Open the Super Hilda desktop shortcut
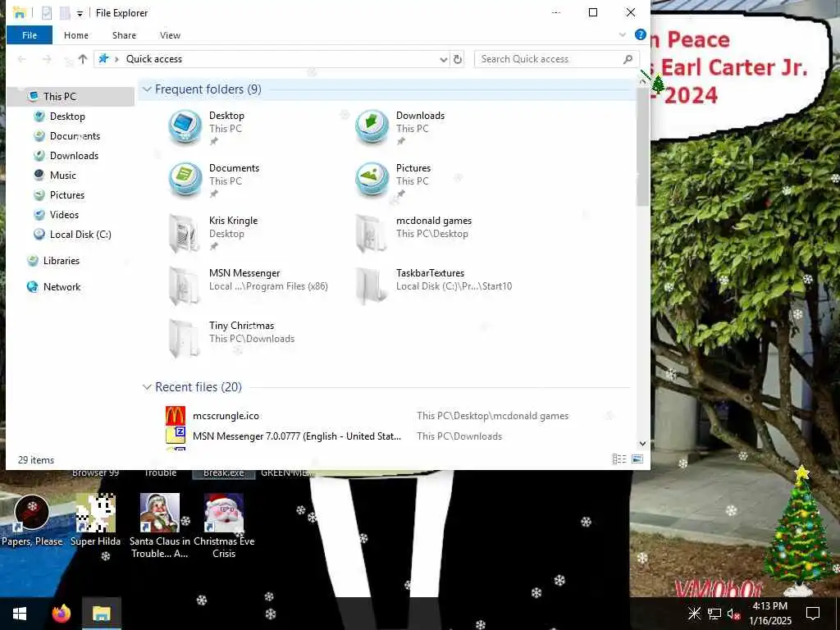 tap(95, 521)
